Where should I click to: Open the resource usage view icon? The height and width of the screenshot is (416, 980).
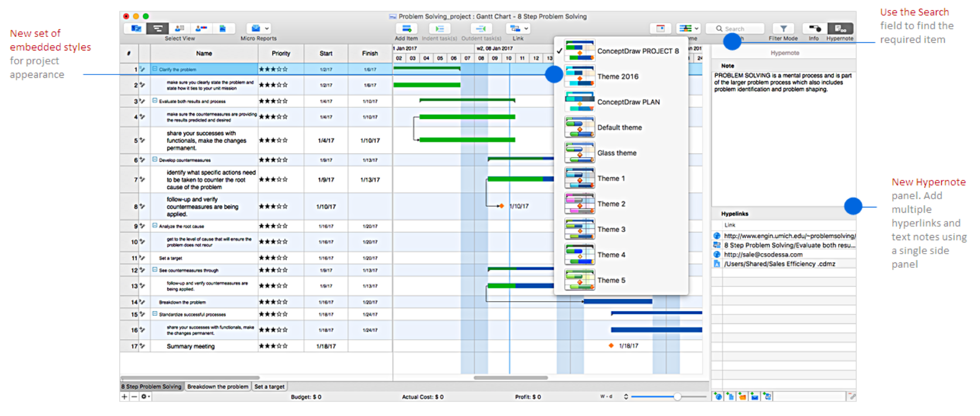click(x=201, y=28)
